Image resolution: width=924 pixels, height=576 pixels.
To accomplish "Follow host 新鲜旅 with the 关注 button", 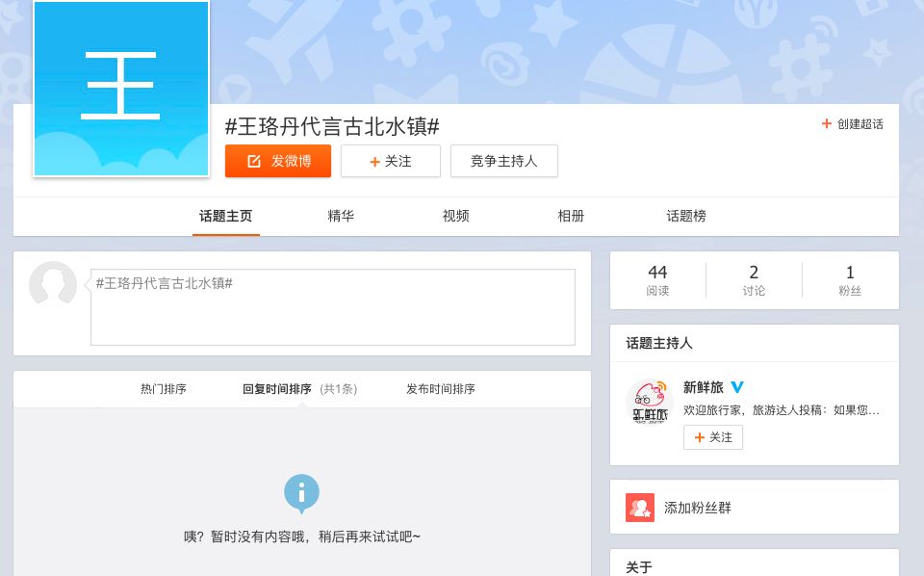I will 713,437.
